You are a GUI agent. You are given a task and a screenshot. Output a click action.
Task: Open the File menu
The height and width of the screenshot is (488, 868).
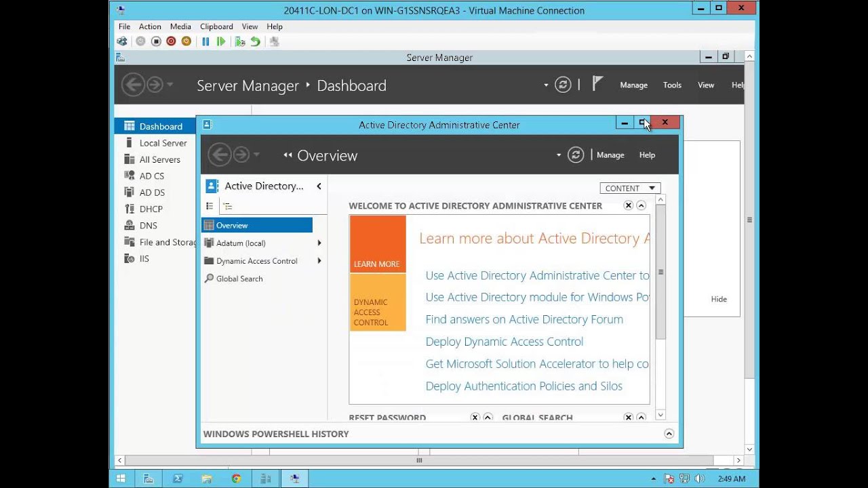coord(124,26)
